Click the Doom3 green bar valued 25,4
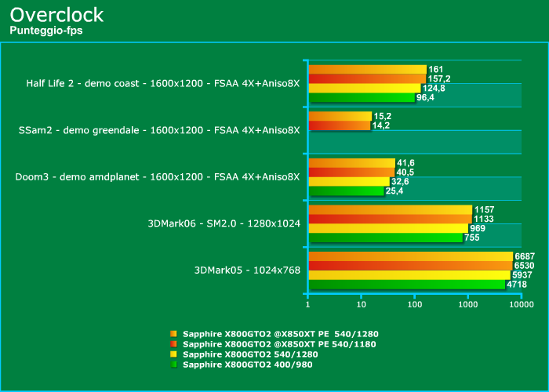This screenshot has height=392, width=549. (347, 191)
